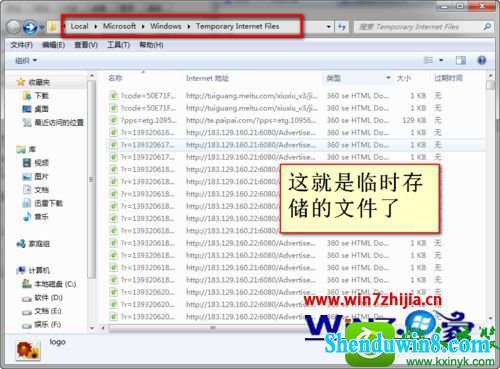Go back with the Back arrow button
Screen dimensions: 500x369
tap(13, 27)
